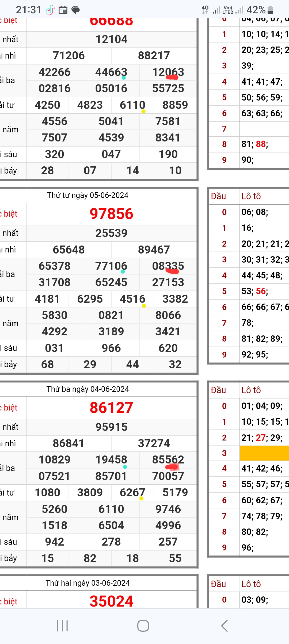This screenshot has height=644, width=289.
Task: Tap the fifth prize number 9746
Action: coord(168,509)
